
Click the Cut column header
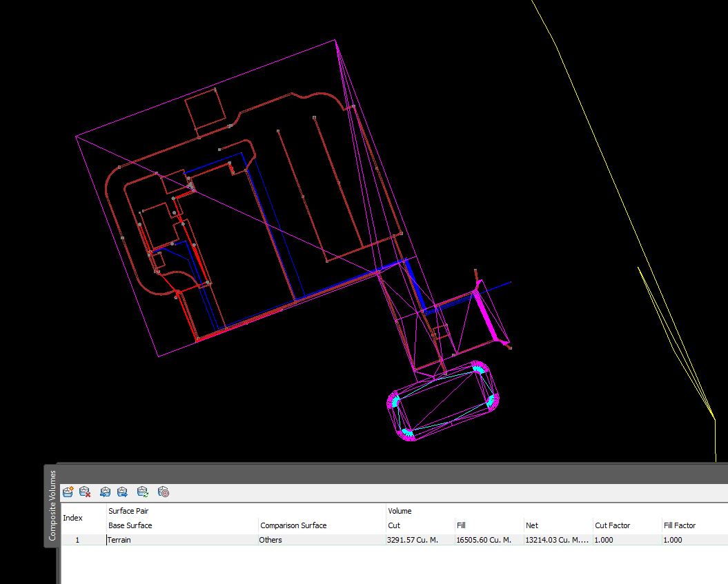point(393,525)
